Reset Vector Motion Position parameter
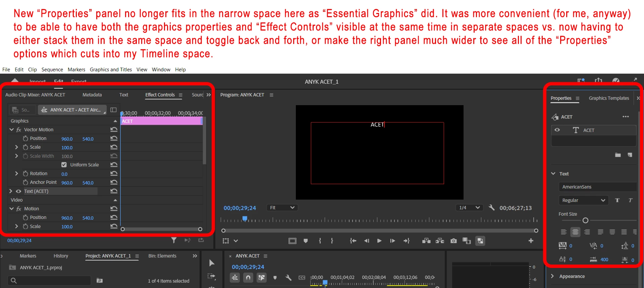This screenshot has width=644, height=288. click(114, 138)
